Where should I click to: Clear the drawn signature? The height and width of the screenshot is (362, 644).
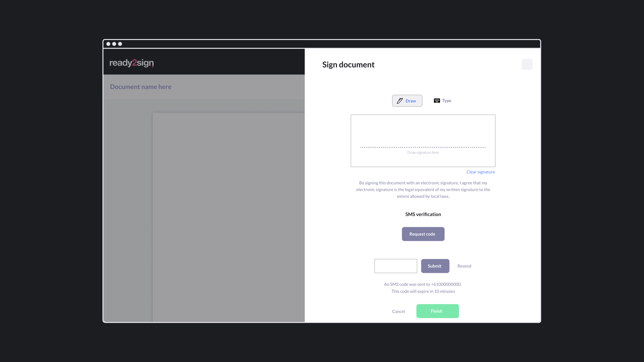coord(481,172)
